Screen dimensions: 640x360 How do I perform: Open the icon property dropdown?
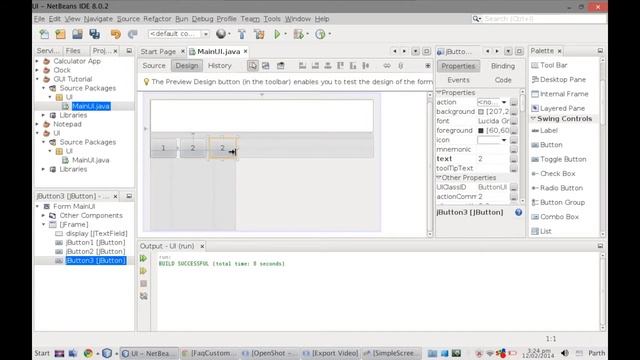[504, 140]
